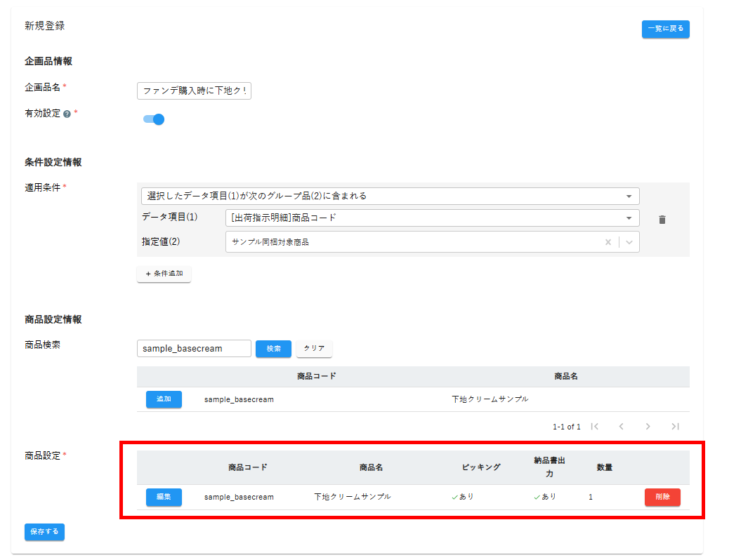Click the trash icon to delete condition

point(662,220)
